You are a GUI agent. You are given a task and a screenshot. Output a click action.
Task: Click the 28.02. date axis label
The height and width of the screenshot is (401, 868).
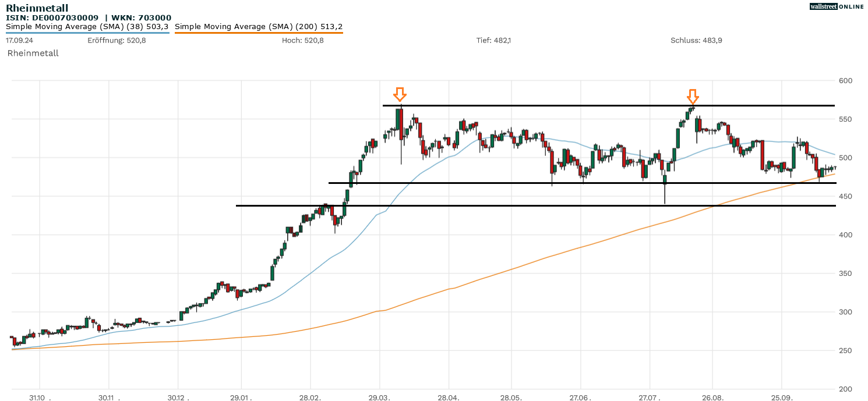[310, 397]
